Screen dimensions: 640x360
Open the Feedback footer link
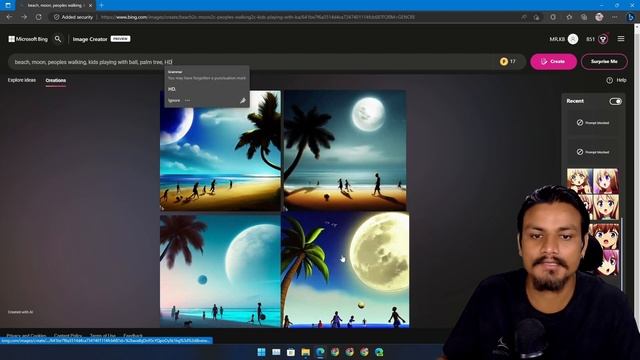coord(133,336)
